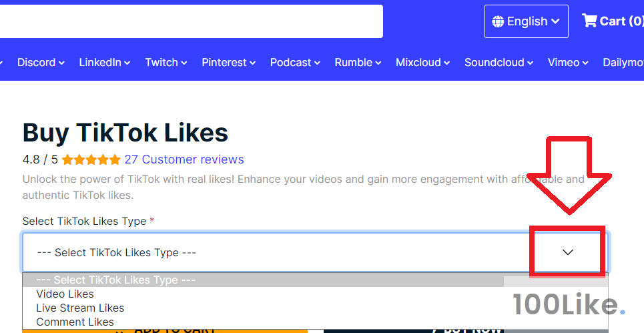Expand the Pinterest menu
The width and height of the screenshot is (644, 333).
[x=229, y=63]
